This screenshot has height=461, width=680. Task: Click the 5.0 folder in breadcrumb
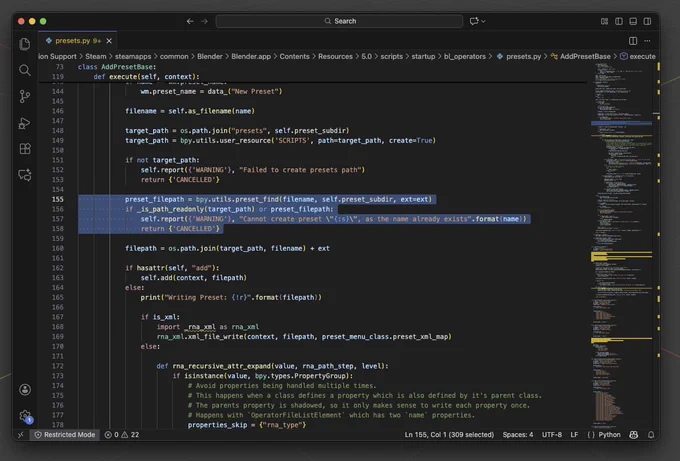[x=366, y=56]
